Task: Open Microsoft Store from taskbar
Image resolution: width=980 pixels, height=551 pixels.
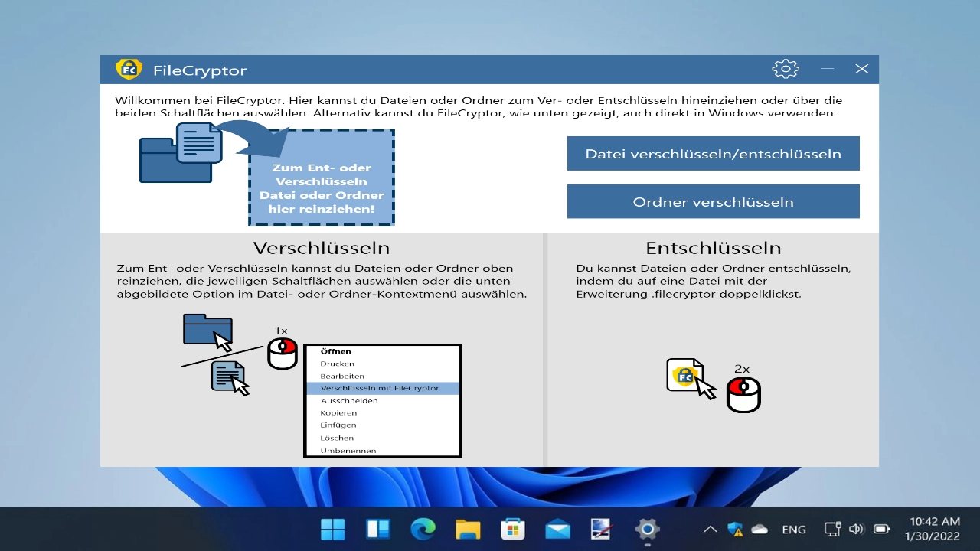Action: (x=512, y=529)
